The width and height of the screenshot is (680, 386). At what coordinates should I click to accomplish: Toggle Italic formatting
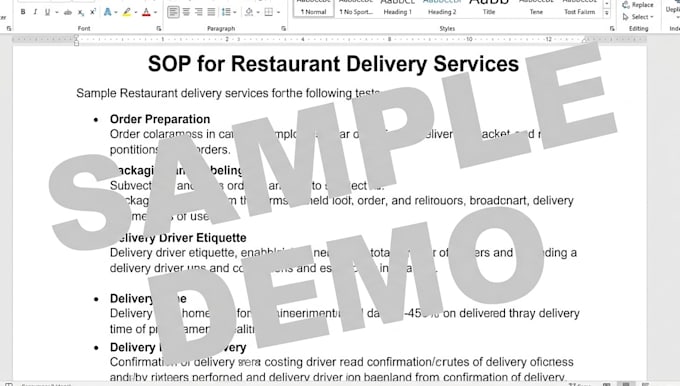click(x=35, y=12)
